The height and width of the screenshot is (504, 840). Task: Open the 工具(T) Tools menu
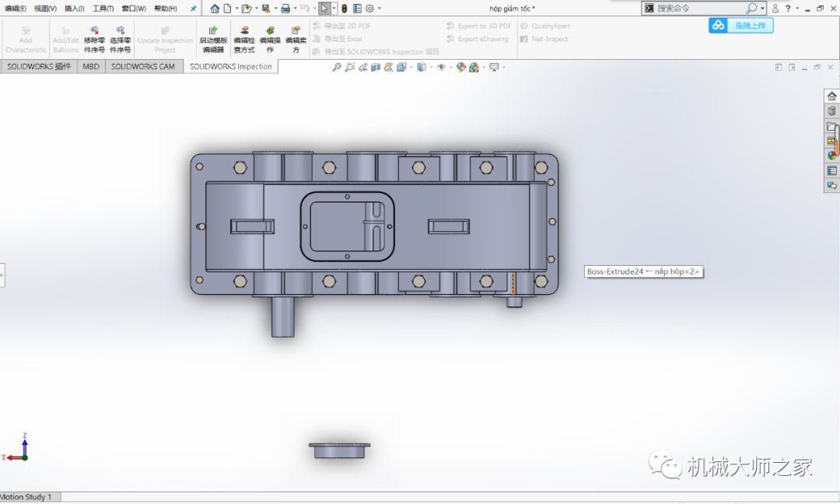point(103,9)
